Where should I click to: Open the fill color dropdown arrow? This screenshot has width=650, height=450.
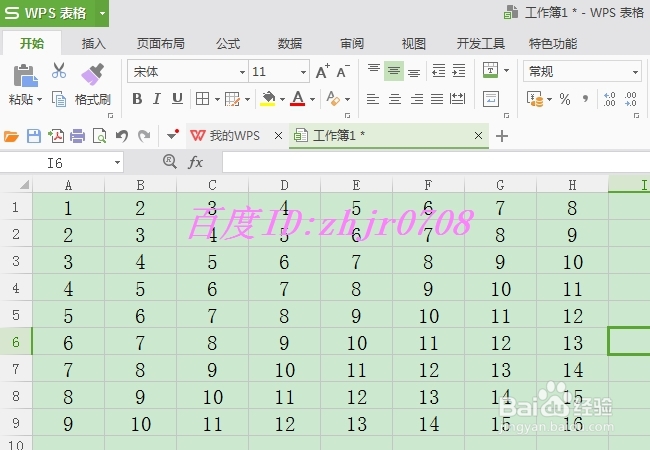[x=282, y=99]
